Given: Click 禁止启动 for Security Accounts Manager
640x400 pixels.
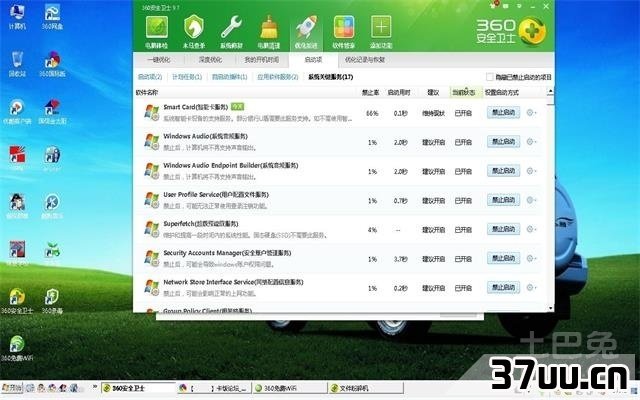Looking at the screenshot, I should coord(503,258).
